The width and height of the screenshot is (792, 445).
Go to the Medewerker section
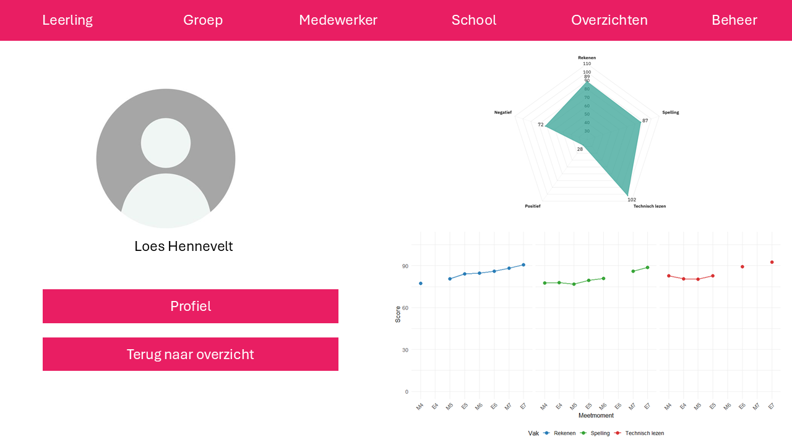click(338, 20)
